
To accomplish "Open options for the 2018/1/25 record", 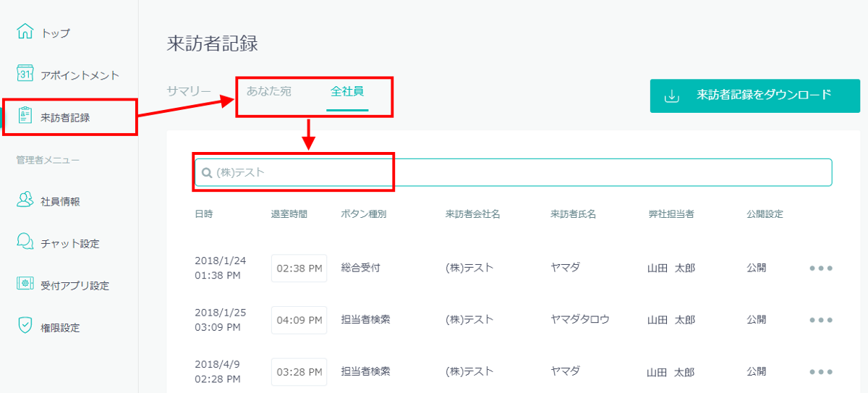I will [821, 320].
